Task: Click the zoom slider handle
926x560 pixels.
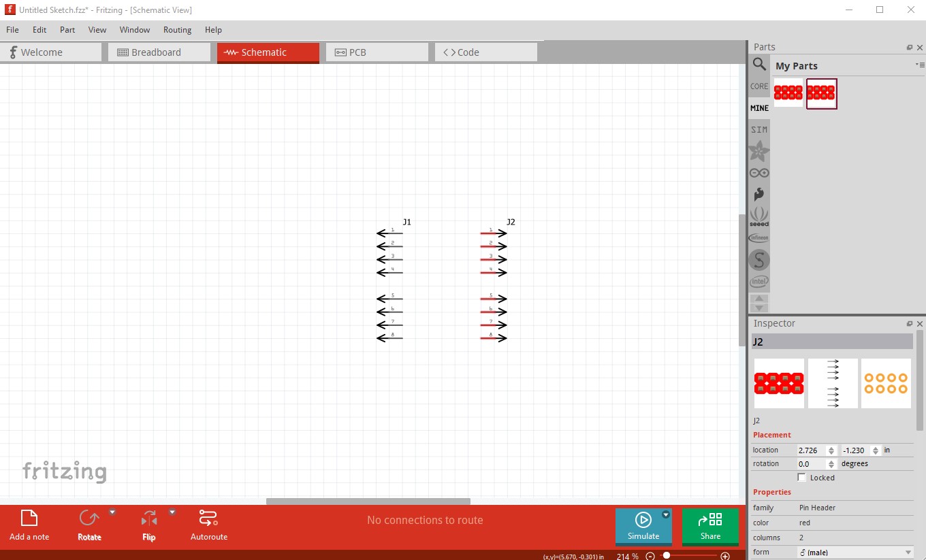Action: tap(666, 556)
